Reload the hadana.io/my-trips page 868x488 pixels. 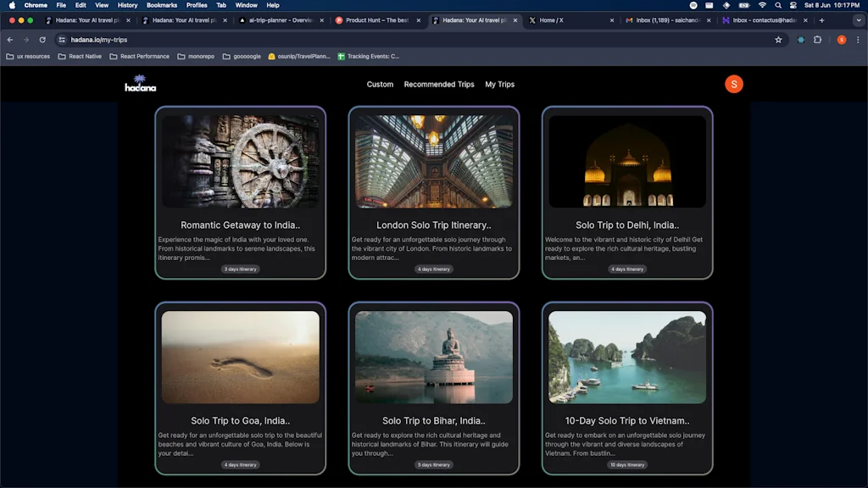(41, 38)
